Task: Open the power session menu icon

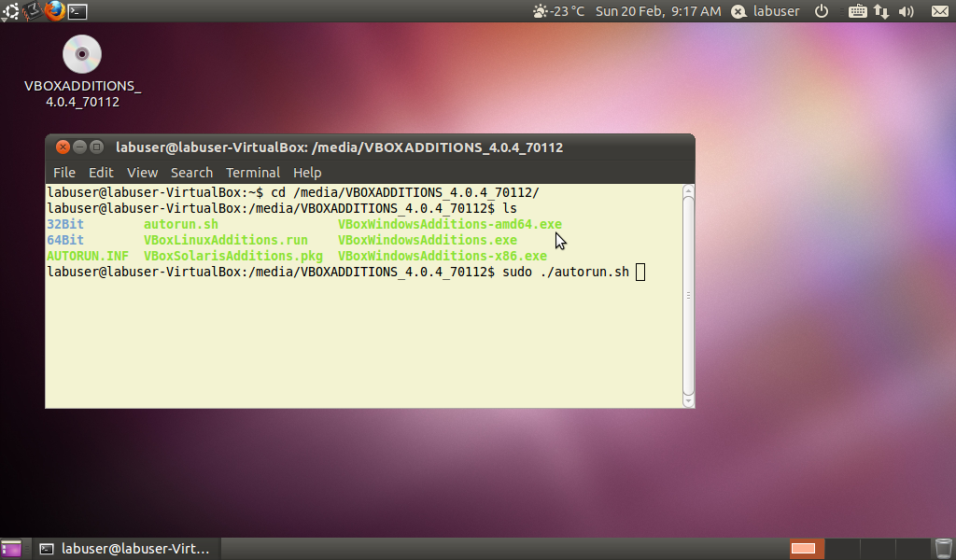Action: (x=822, y=11)
